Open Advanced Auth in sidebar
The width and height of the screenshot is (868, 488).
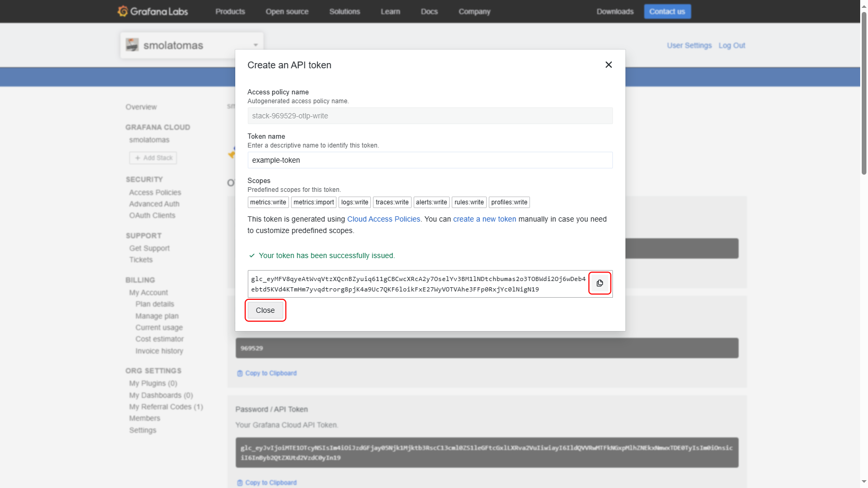154,204
